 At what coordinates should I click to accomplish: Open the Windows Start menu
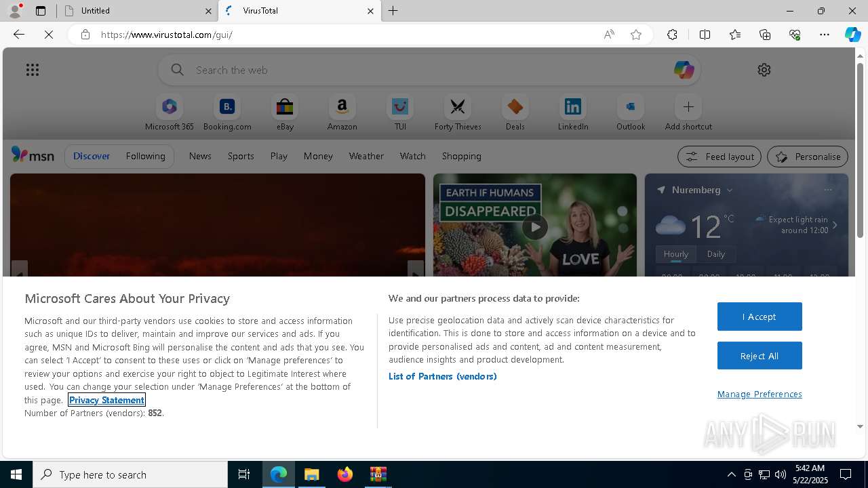point(16,474)
